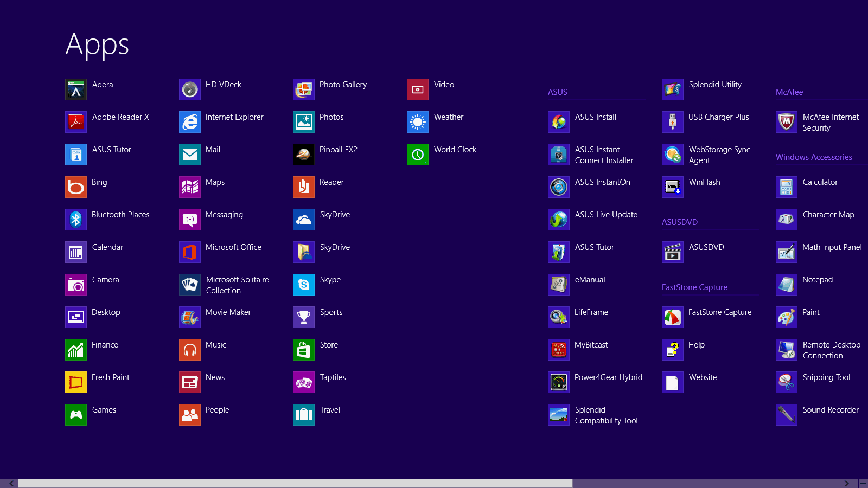Open WinFlash icon

point(673,187)
